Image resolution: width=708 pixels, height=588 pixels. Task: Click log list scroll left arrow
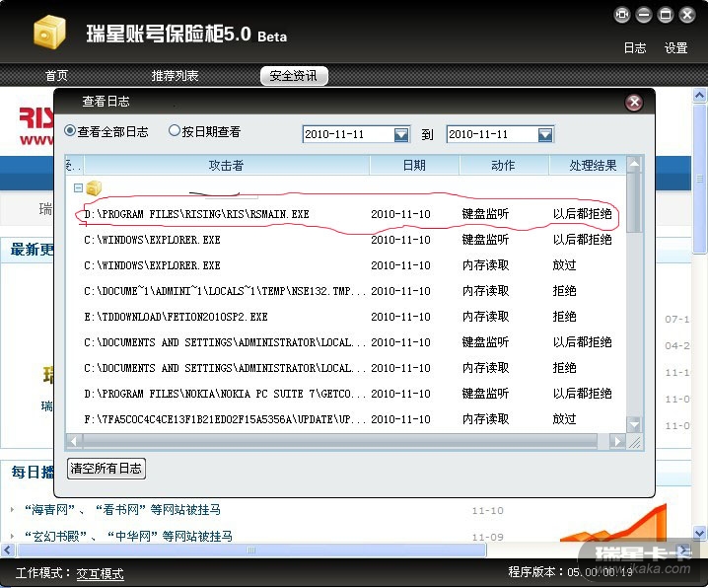tap(74, 441)
